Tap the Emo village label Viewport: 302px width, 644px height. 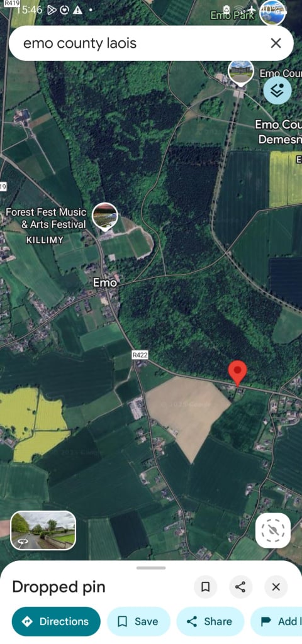105,282
